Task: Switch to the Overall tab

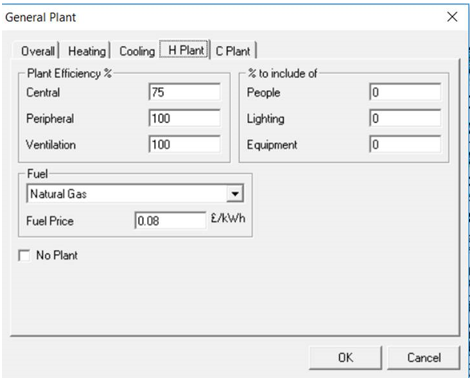Action: (x=37, y=51)
